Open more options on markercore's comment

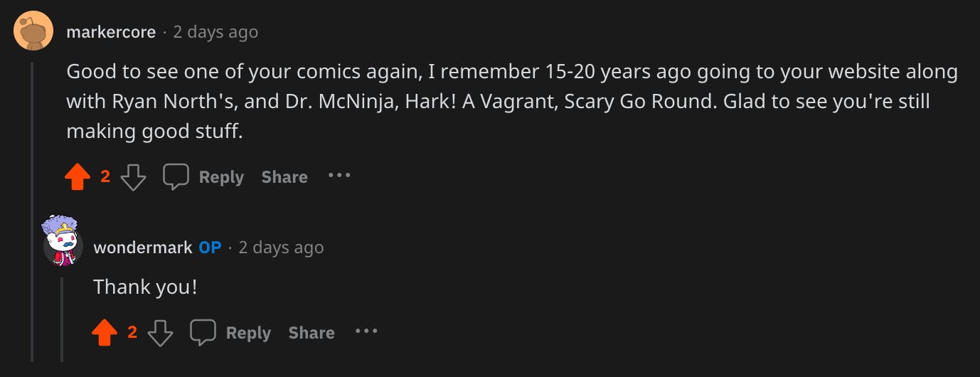tap(339, 176)
